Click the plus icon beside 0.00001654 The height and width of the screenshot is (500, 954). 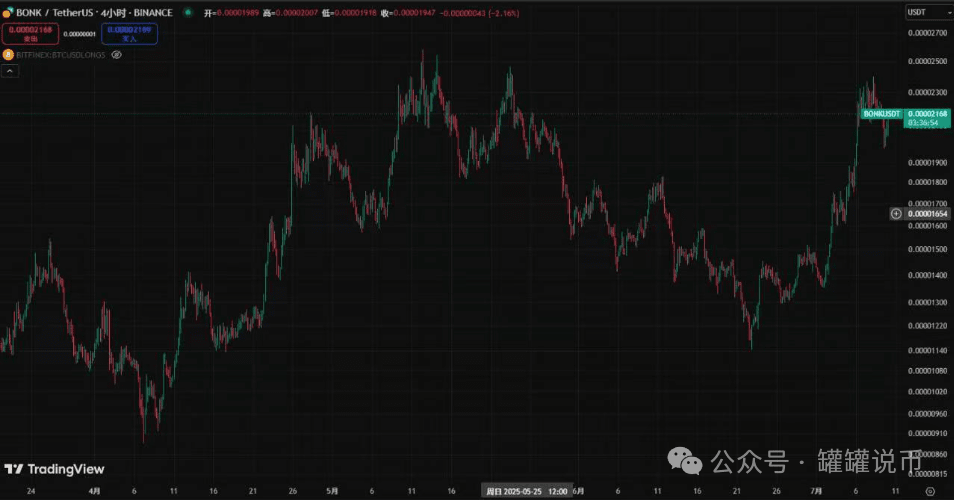pos(896,214)
